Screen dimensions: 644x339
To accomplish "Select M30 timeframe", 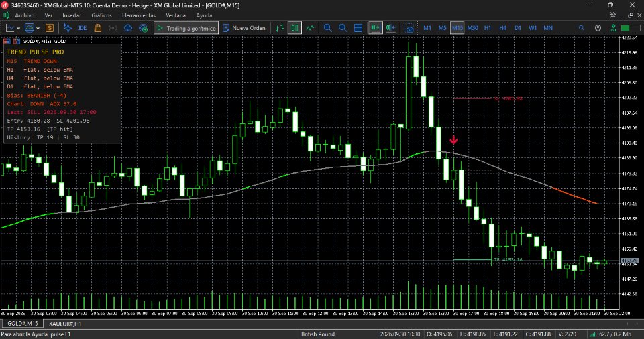I will coord(472,28).
